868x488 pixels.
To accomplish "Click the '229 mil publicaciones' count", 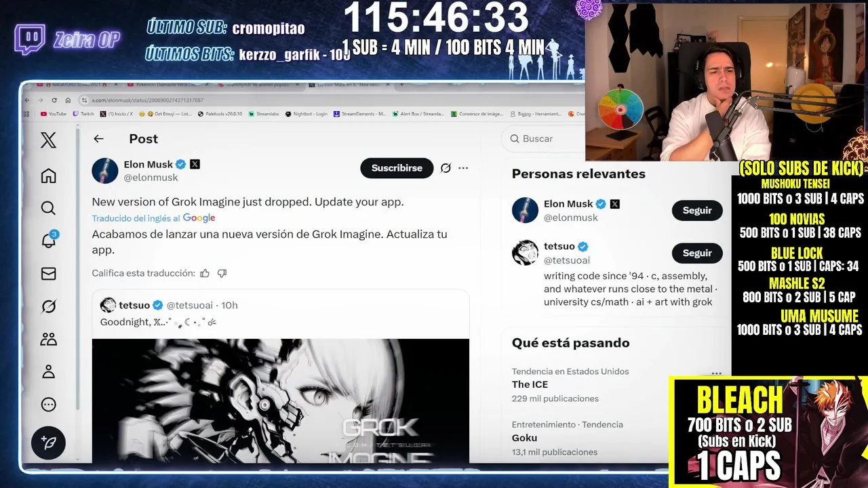I will point(555,399).
